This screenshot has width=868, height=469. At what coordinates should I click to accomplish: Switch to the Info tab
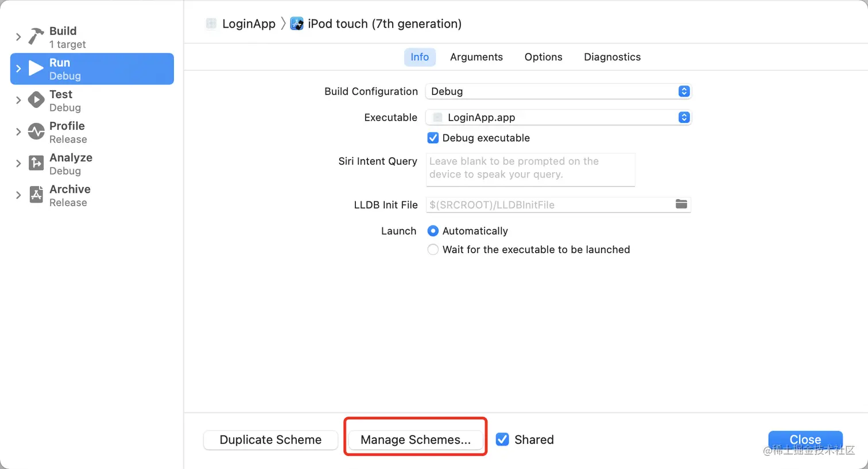420,57
